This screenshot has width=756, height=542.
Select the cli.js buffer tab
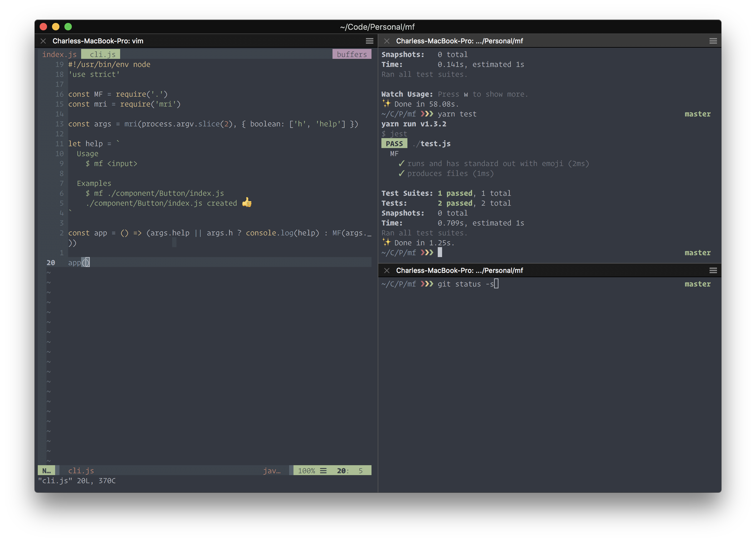click(102, 55)
